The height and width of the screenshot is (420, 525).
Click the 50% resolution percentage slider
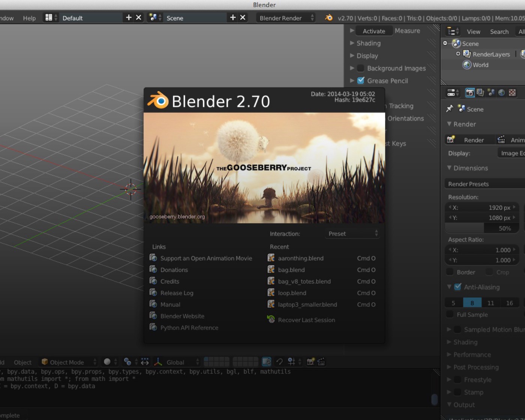point(482,228)
